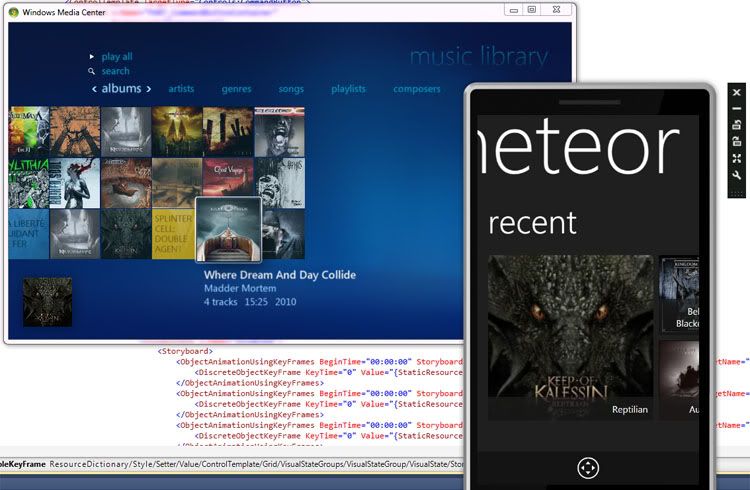750x490 pixels.
Task: Click the search magnifier icon in Media Center
Action: click(x=92, y=72)
